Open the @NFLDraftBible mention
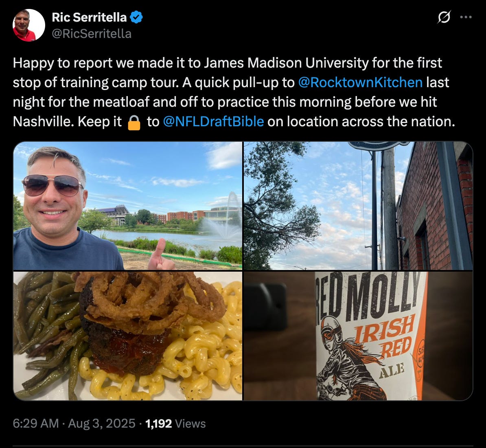The image size is (486, 448). tap(213, 121)
